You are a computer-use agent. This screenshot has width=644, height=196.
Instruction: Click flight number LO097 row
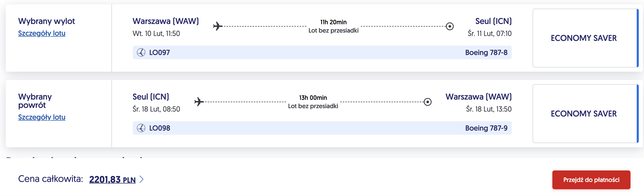coord(322,52)
